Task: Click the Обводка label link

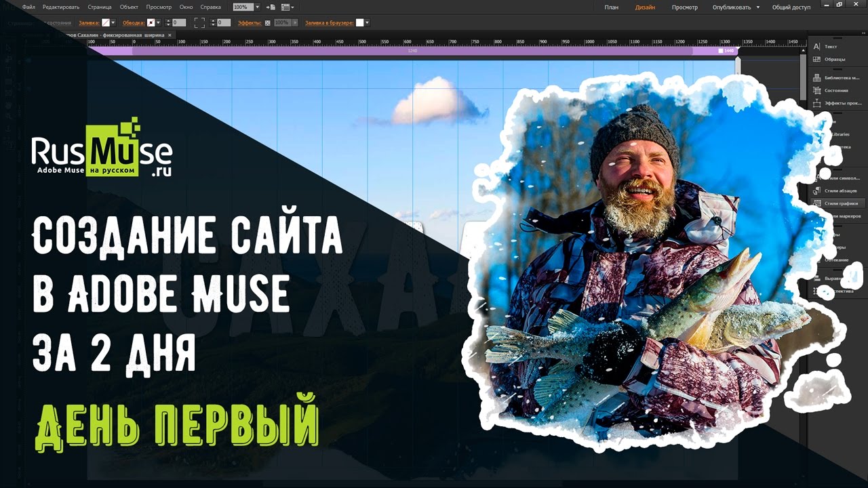Action: tap(134, 22)
